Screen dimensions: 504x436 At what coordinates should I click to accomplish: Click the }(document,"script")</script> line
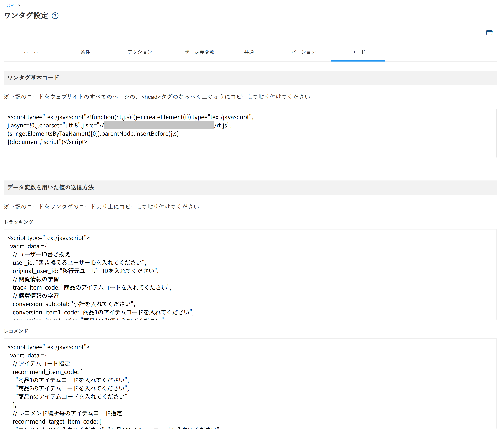tap(48, 142)
